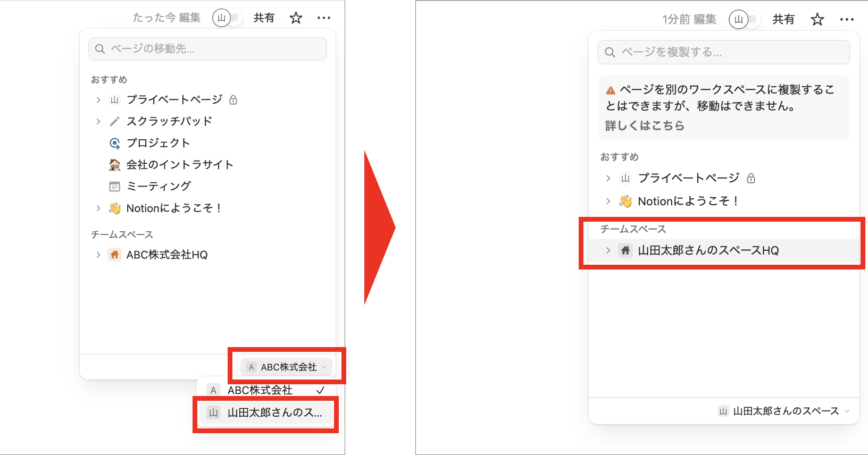Click the star favorite icon in left window
Viewport: 868px width, 455px height.
pos(296,18)
